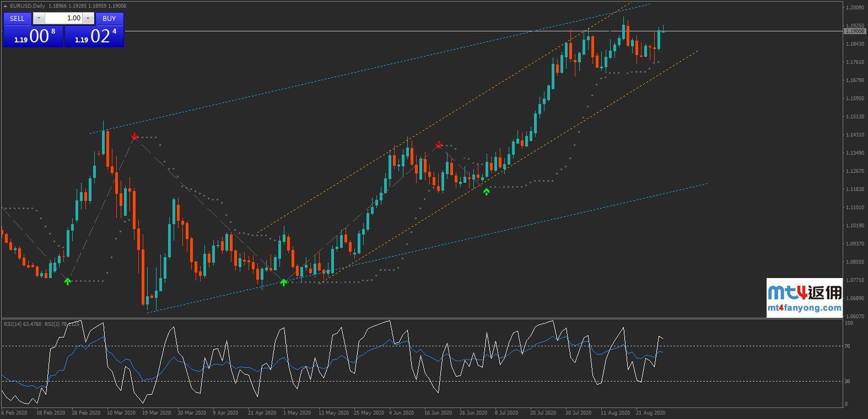Open the mt4fanyong.com link

[x=805, y=308]
